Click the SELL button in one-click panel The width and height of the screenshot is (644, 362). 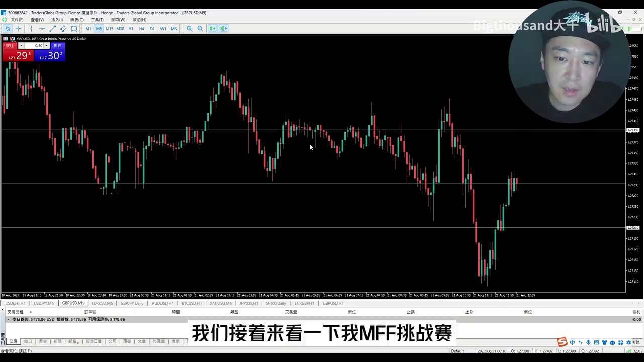point(10,46)
